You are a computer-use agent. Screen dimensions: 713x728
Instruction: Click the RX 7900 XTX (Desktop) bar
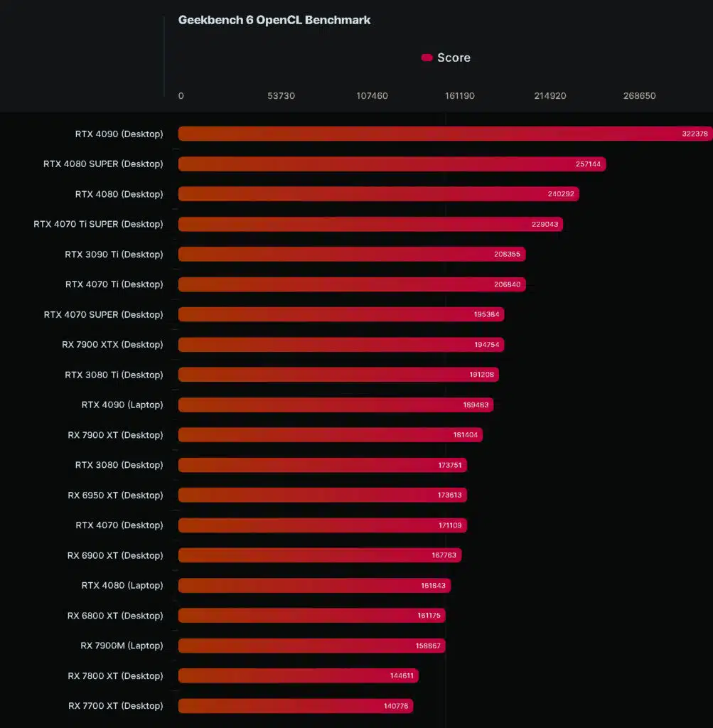click(x=341, y=345)
